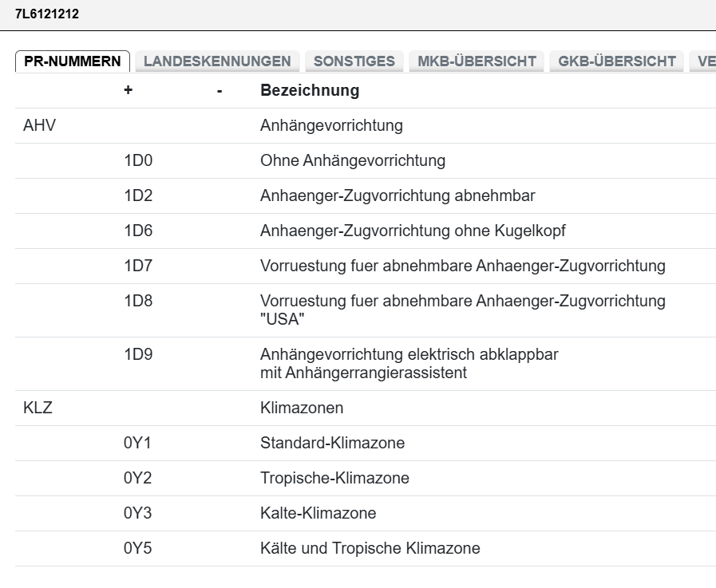
Task: Open the SONSTIGES tab
Action: click(355, 61)
